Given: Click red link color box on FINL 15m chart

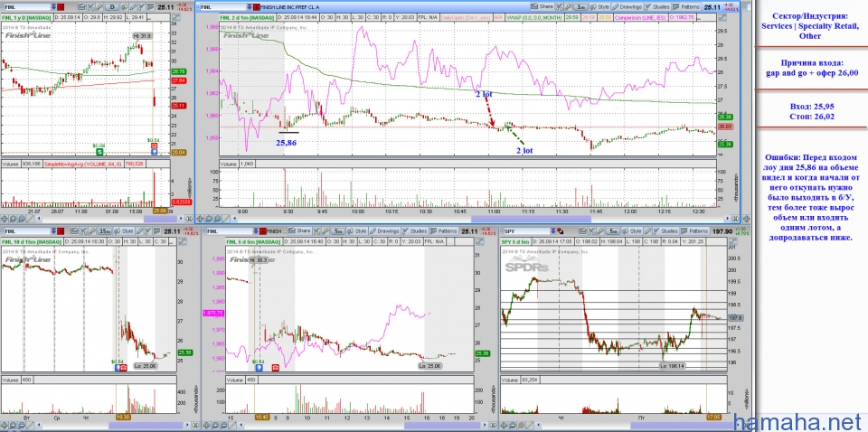Looking at the screenshot, I should (61, 231).
